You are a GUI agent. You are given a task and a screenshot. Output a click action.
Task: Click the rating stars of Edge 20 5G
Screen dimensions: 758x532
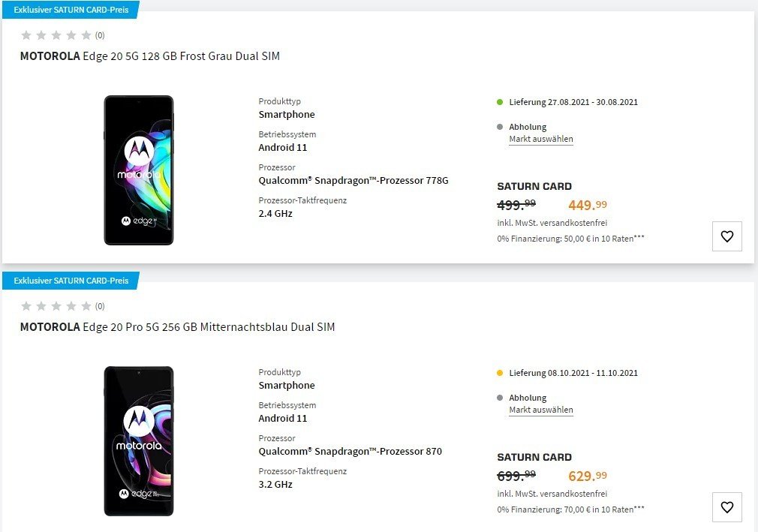click(56, 35)
